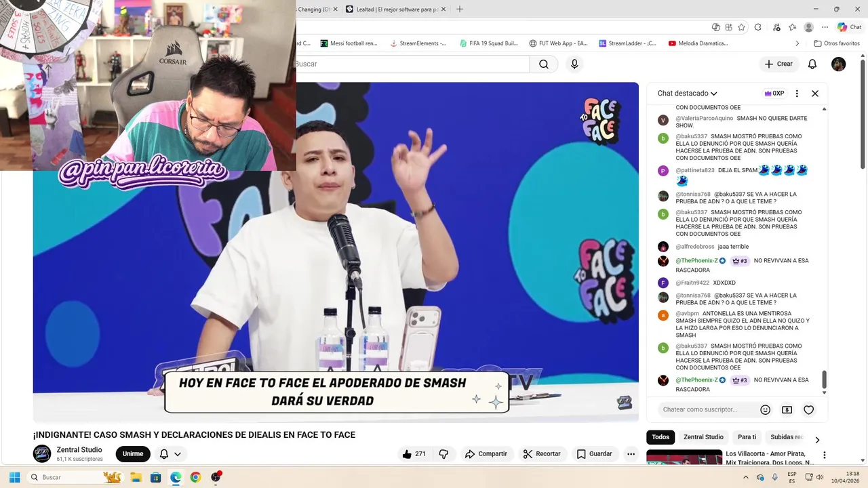Click the Crear button
The width and height of the screenshot is (868, 488).
pos(778,64)
